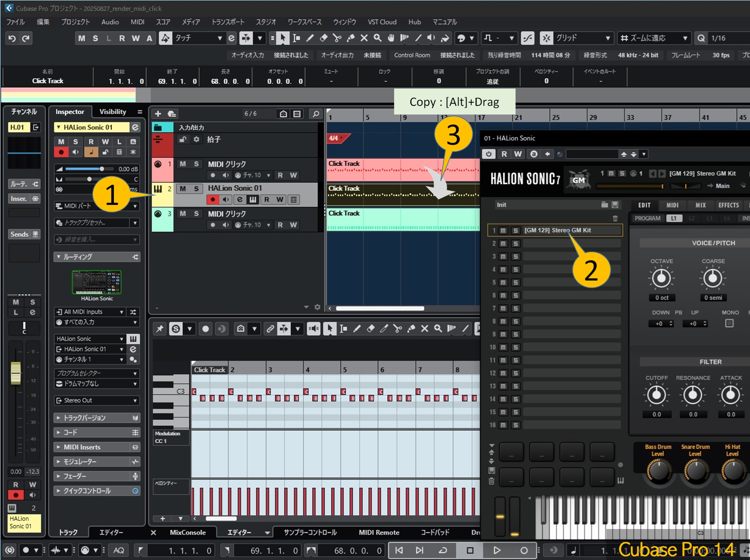Select the Draw pencil tool in top toolbar
The width and height of the screenshot is (750, 560).
click(310, 38)
